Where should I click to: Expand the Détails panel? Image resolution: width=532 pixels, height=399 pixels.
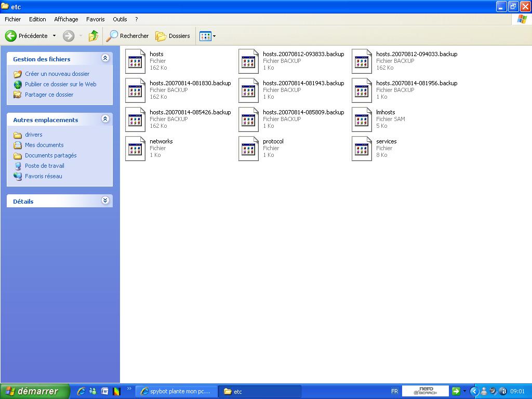(105, 201)
